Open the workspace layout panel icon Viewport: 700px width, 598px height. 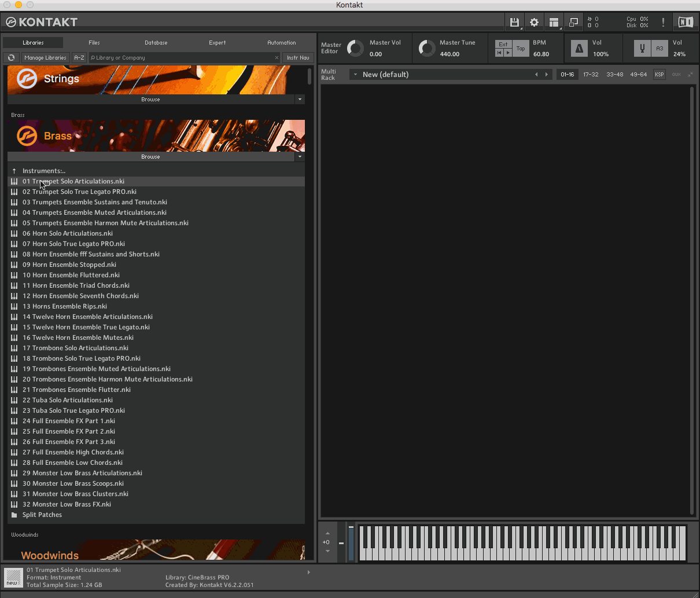554,23
